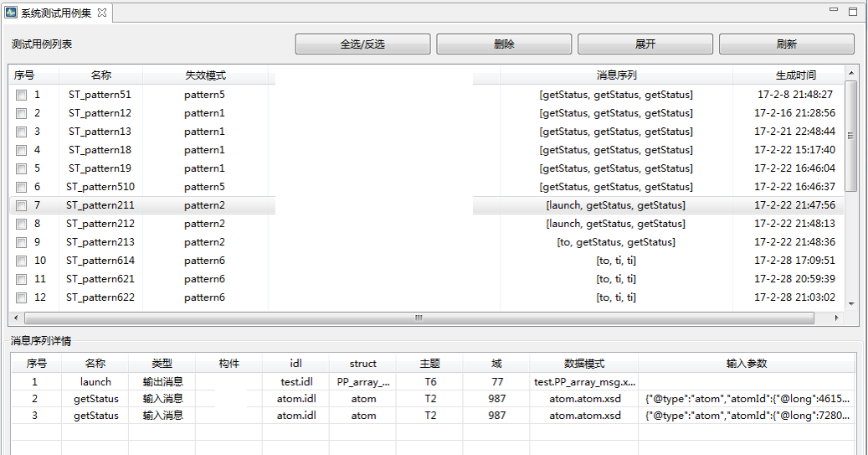Check the box for ST_pattern51

(21, 95)
